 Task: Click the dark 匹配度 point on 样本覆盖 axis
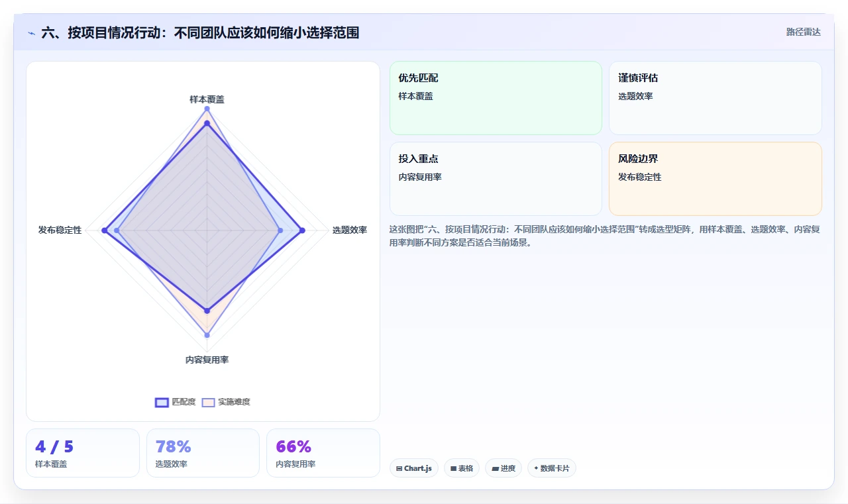pos(207,123)
